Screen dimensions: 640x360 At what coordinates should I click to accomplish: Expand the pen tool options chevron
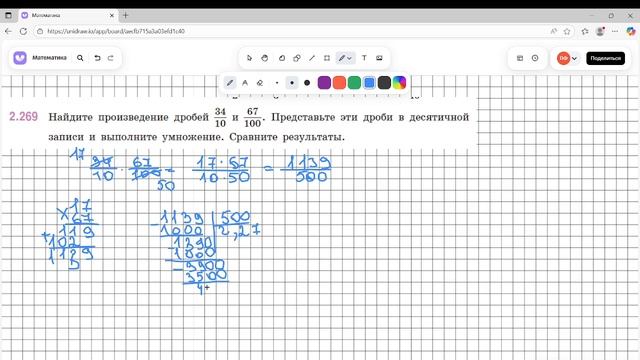[x=350, y=58]
